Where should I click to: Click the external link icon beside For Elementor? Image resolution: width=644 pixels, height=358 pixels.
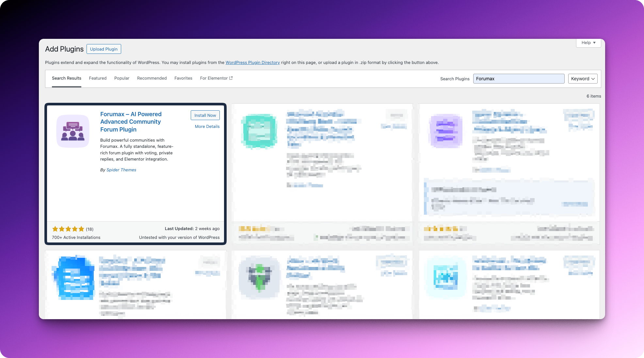[231, 78]
